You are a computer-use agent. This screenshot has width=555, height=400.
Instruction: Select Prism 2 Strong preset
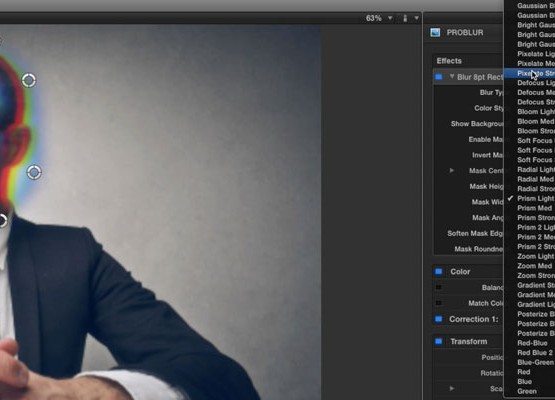(x=536, y=247)
